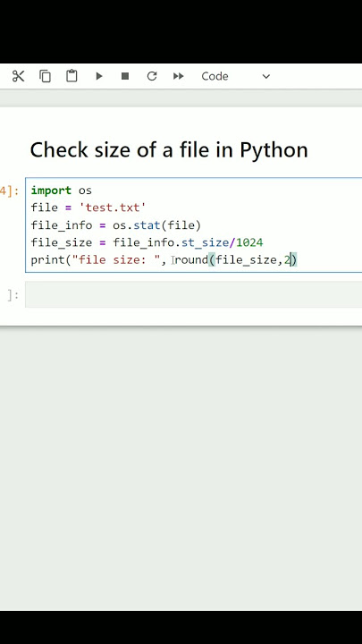
Task: Place cursor on the 'import os' line
Action: pyautogui.click(x=61, y=191)
